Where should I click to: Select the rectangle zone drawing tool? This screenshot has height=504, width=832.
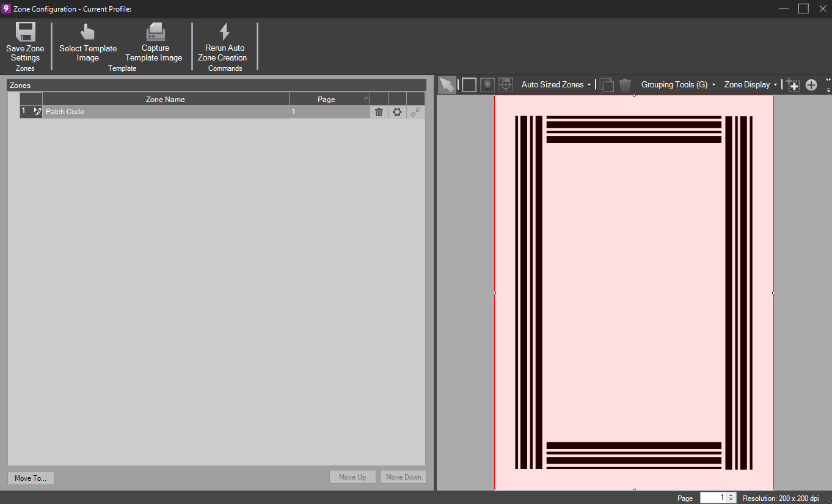coord(469,85)
